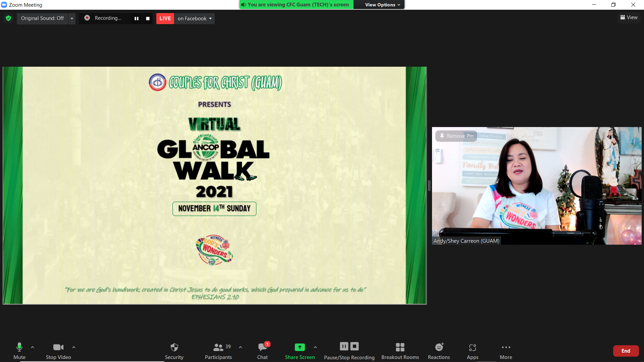The image size is (644, 362).
Task: Open Chat with unread message
Action: click(263, 351)
